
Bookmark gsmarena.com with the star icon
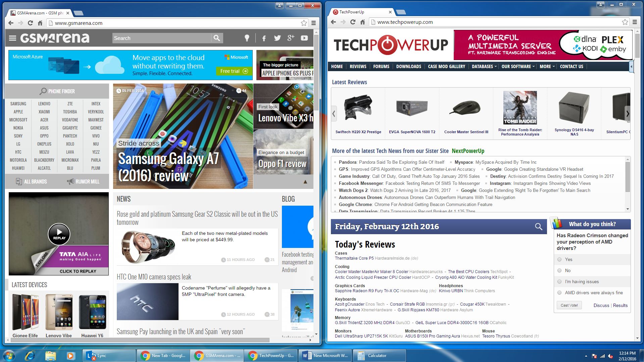(x=304, y=23)
